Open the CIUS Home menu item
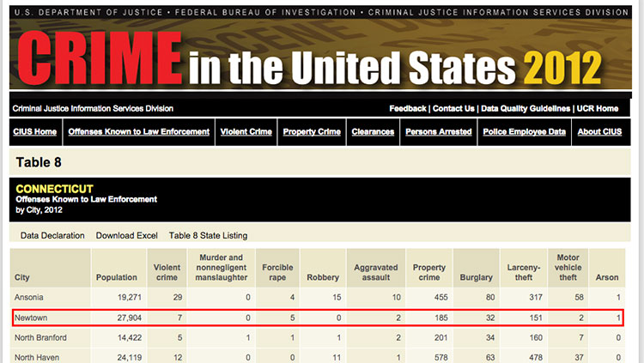Viewport: 644px width, 363px height. [x=34, y=131]
